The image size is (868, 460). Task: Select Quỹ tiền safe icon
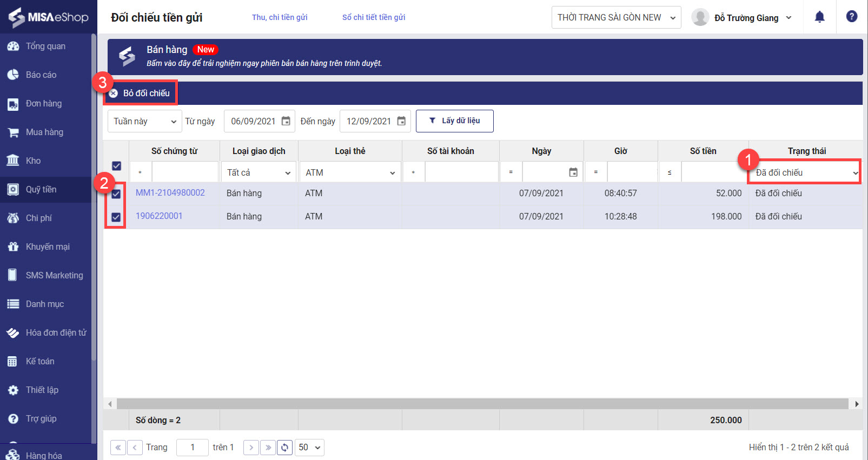[13, 190]
